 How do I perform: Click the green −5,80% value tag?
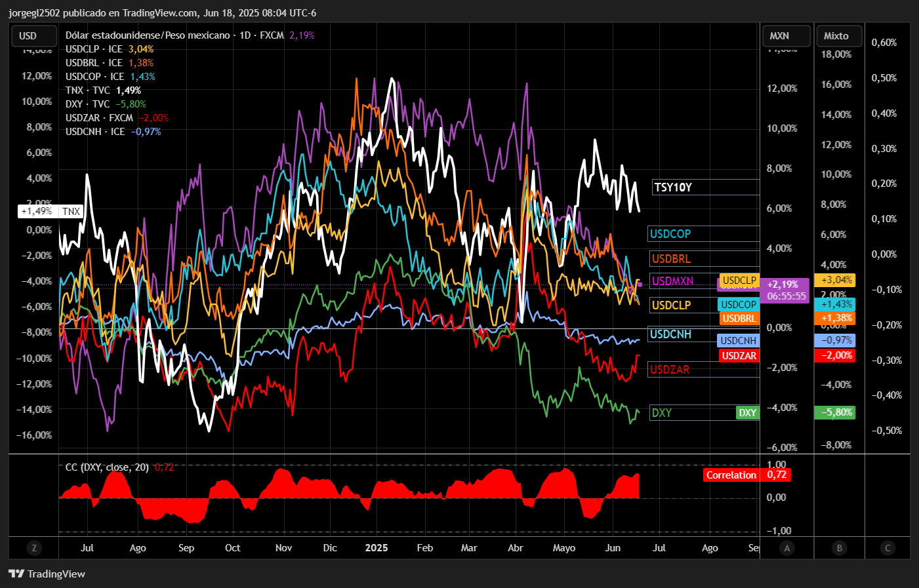point(835,412)
